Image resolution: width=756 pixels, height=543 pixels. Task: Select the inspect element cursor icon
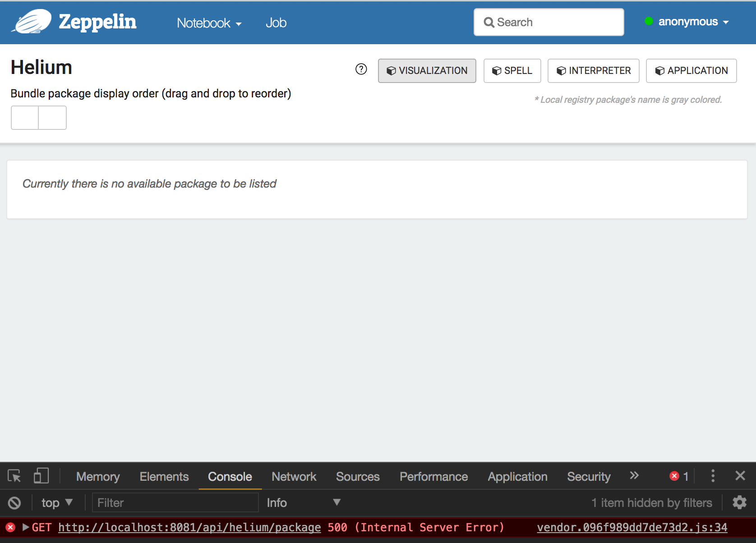pyautogui.click(x=14, y=476)
